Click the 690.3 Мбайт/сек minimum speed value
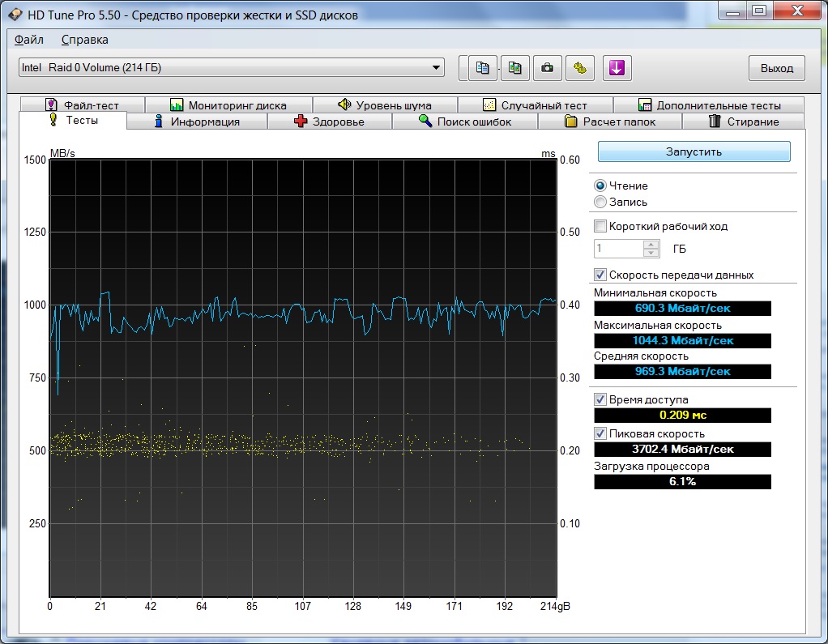The height and width of the screenshot is (644, 828). pyautogui.click(x=682, y=309)
